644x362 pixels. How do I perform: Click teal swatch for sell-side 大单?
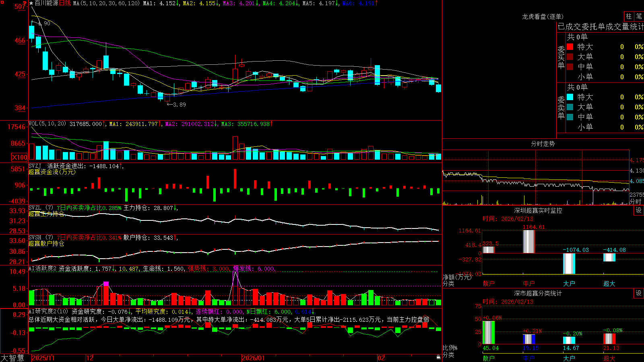570,107
